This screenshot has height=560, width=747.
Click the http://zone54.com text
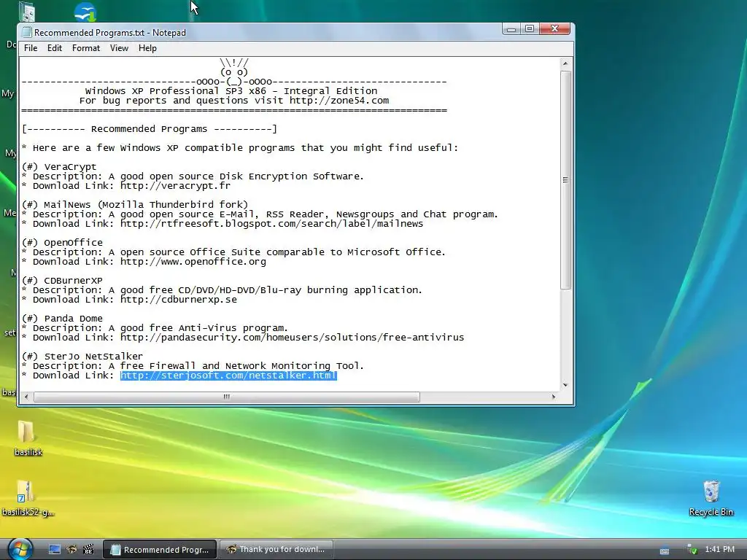point(339,101)
